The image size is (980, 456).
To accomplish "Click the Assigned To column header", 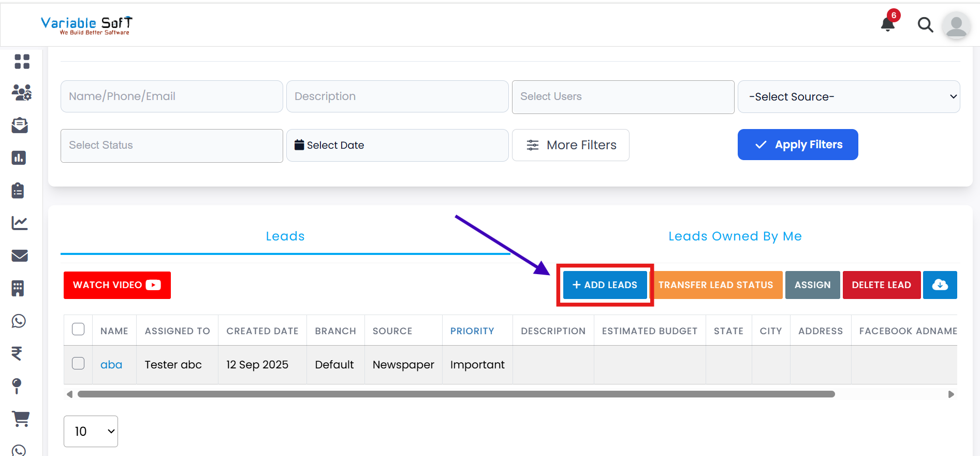I will point(178,331).
